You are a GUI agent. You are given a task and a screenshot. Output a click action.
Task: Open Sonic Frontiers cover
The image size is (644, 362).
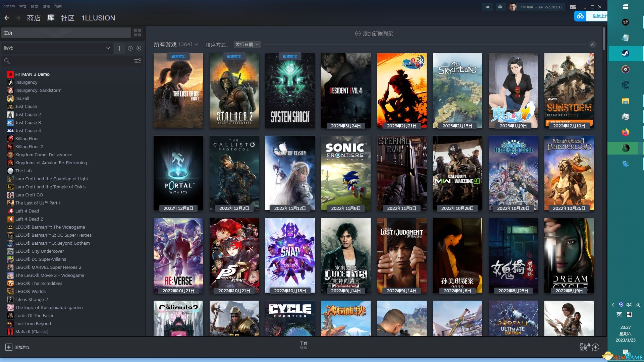(346, 173)
